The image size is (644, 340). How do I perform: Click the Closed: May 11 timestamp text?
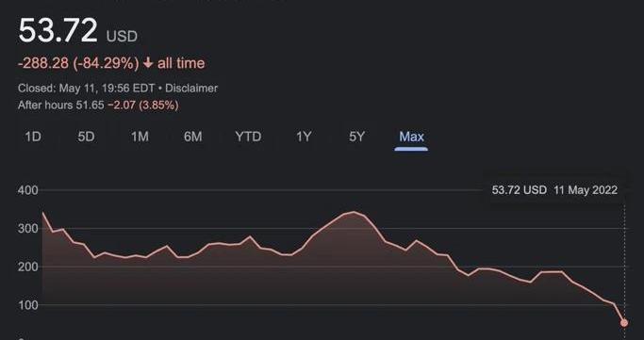(86, 89)
